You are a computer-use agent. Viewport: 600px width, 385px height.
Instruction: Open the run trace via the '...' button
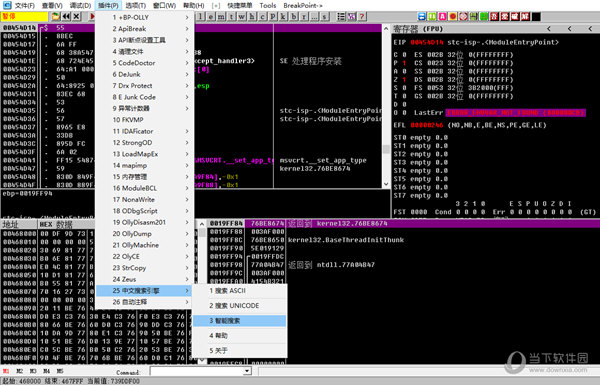click(x=315, y=16)
